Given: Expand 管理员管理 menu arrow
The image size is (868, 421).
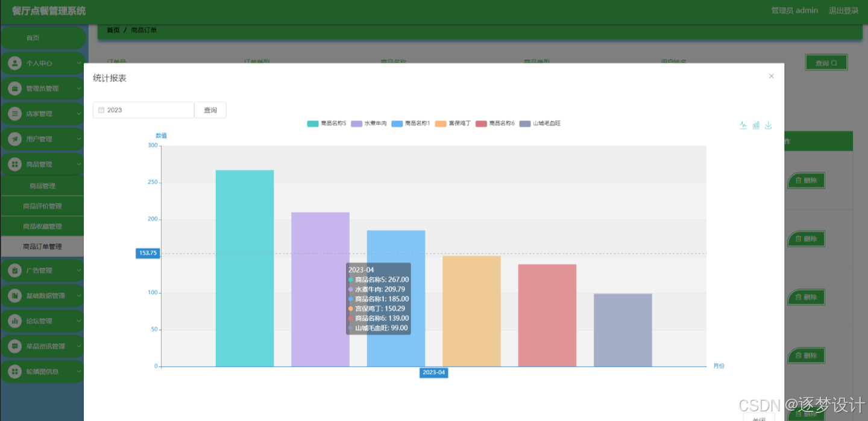Looking at the screenshot, I should (x=79, y=88).
